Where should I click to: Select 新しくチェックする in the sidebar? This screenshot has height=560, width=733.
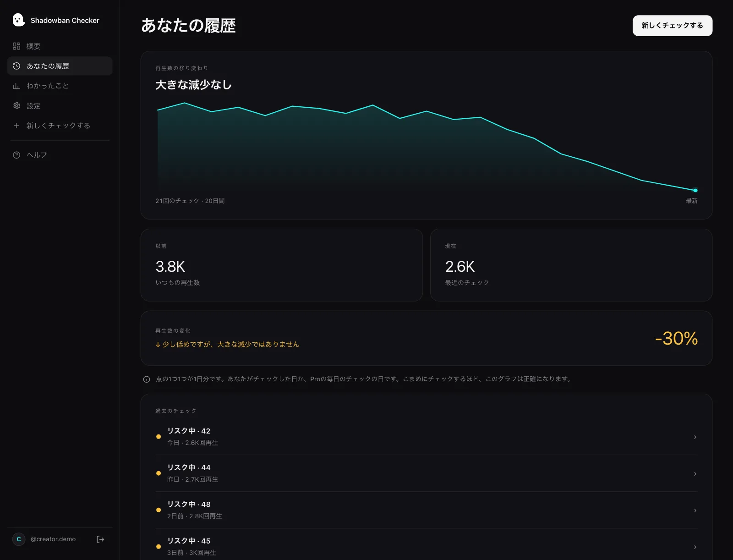click(x=60, y=126)
